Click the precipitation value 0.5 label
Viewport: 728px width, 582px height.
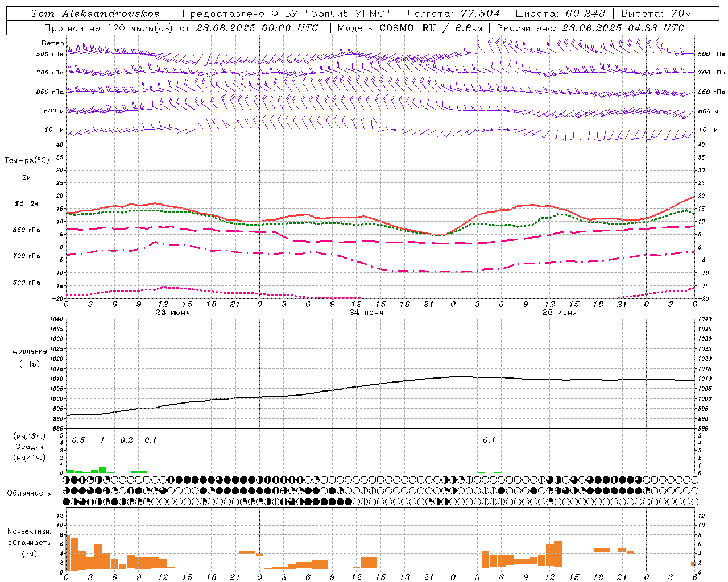click(x=78, y=440)
